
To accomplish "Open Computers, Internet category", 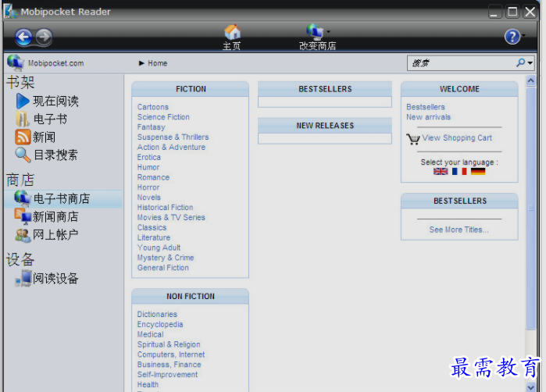I will (171, 355).
